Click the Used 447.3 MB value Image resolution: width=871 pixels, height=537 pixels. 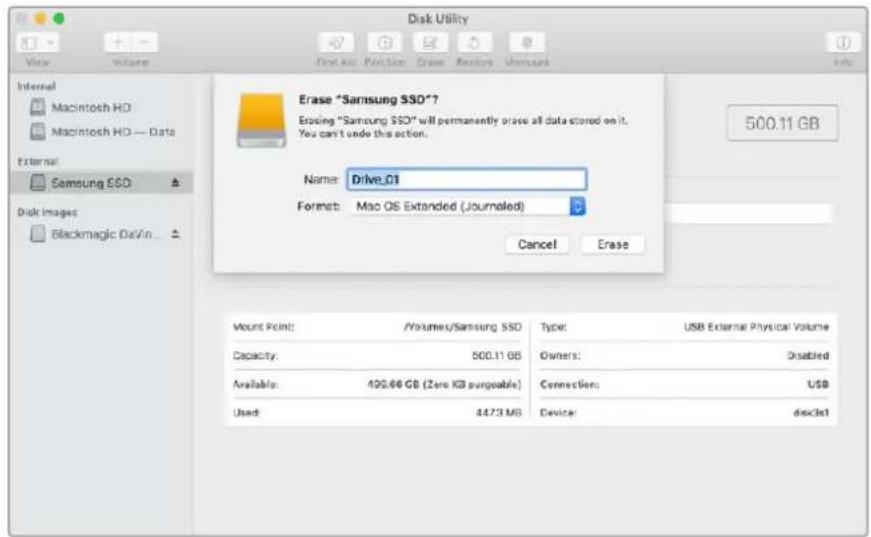coord(498,413)
